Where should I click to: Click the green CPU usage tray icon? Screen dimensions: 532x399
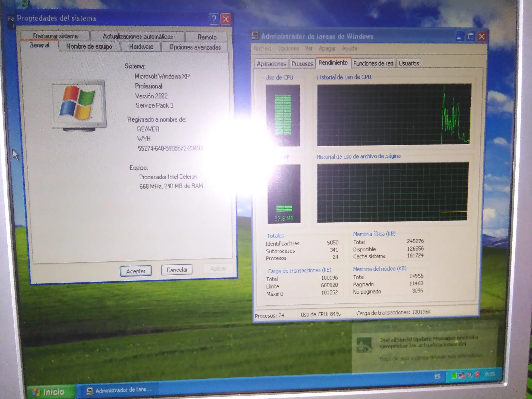pos(454,375)
